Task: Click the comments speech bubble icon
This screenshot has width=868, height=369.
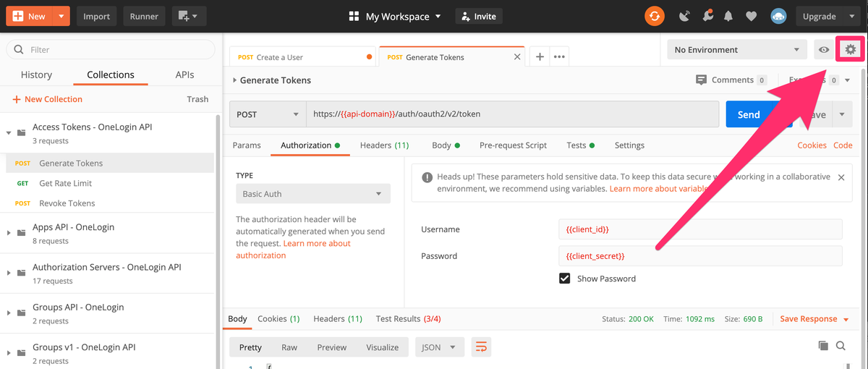Action: pos(701,80)
